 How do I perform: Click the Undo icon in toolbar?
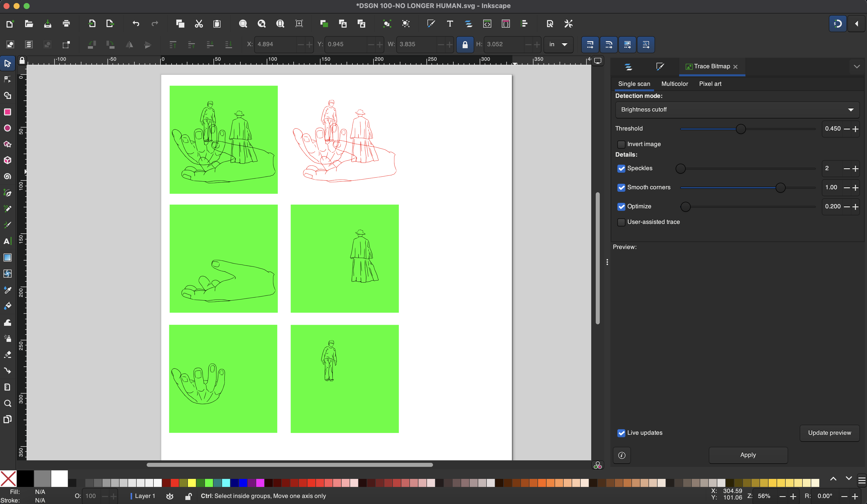(x=136, y=24)
